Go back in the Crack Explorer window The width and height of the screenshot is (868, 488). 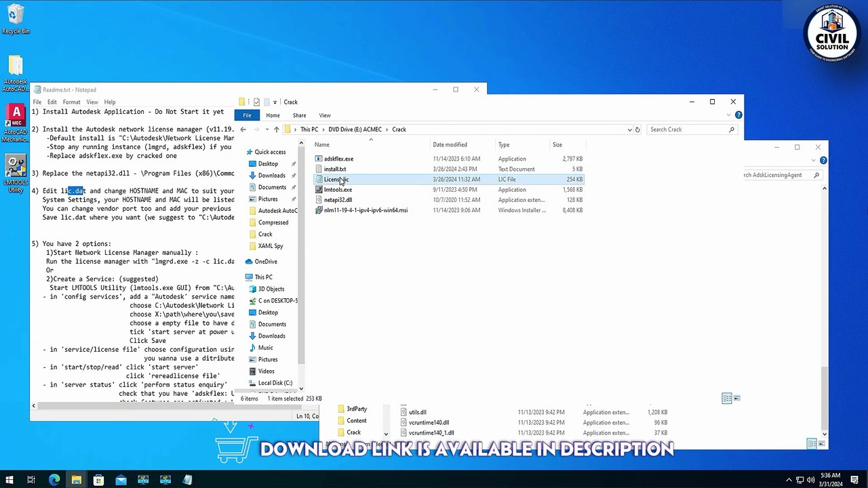coord(243,129)
